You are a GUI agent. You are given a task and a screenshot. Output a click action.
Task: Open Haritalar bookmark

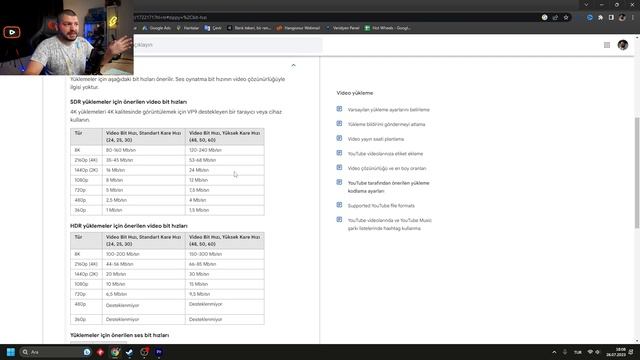point(188,28)
